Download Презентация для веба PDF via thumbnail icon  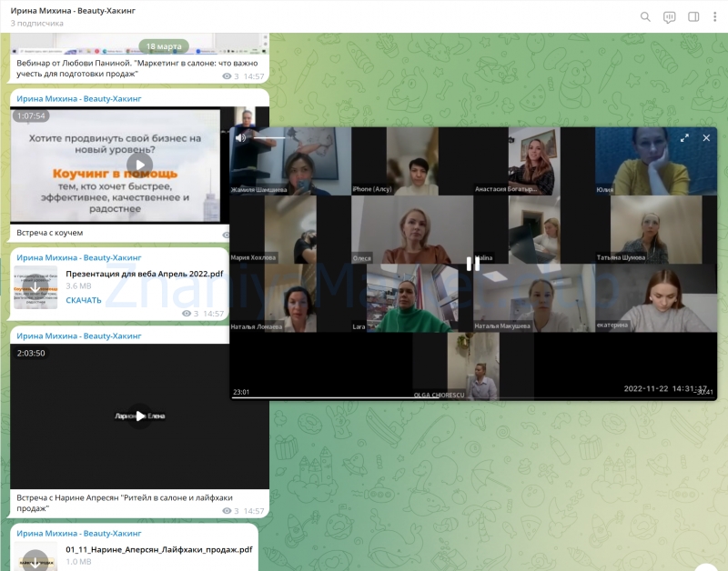click(35, 287)
